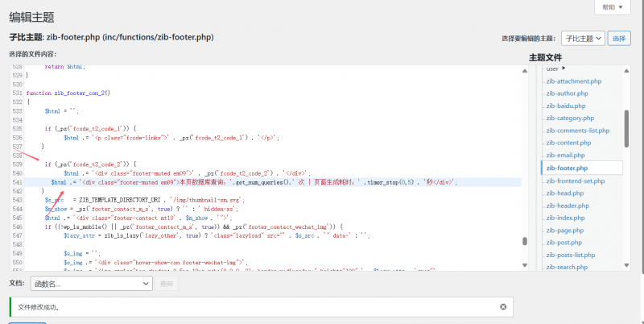Open the 帮助 help dropdown
Image resolution: width=644 pixels, height=324 pixels.
point(612,6)
